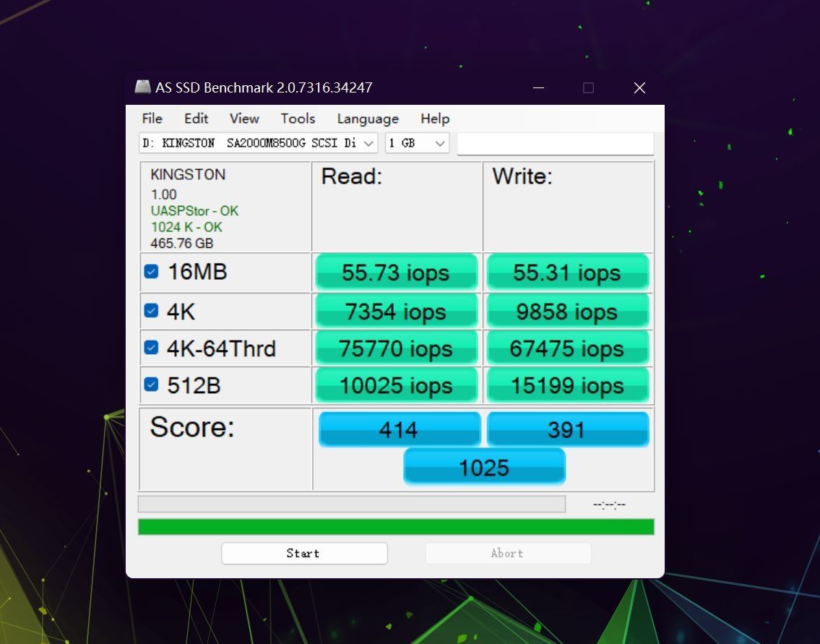
Task: Click the gray current-test progress bar
Action: point(351,505)
